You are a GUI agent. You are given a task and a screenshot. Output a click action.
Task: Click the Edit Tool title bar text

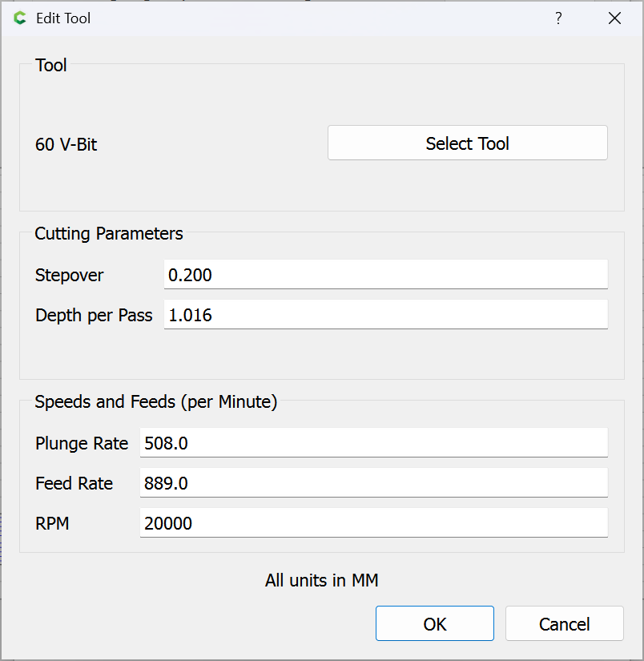coord(63,18)
